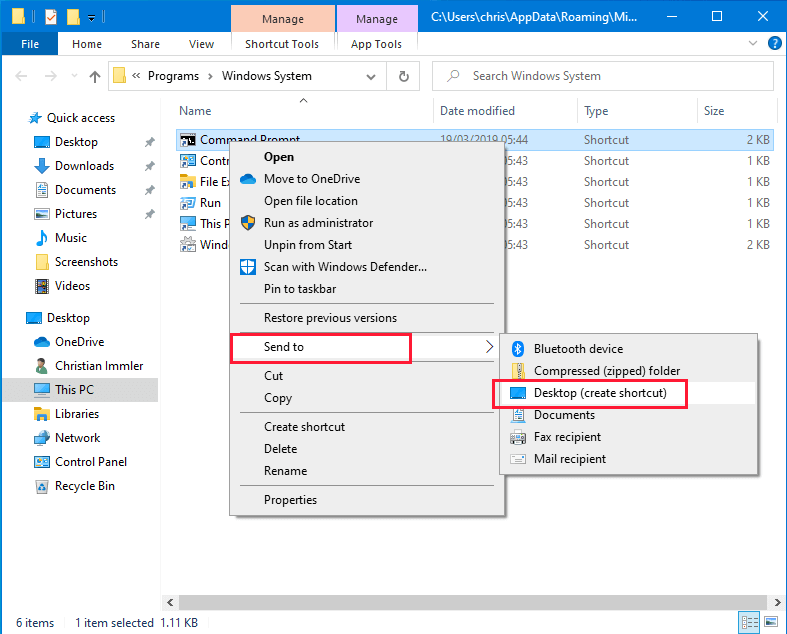The image size is (787, 634).
Task: Choose Desktop (create shortcut)
Action: (x=628, y=393)
